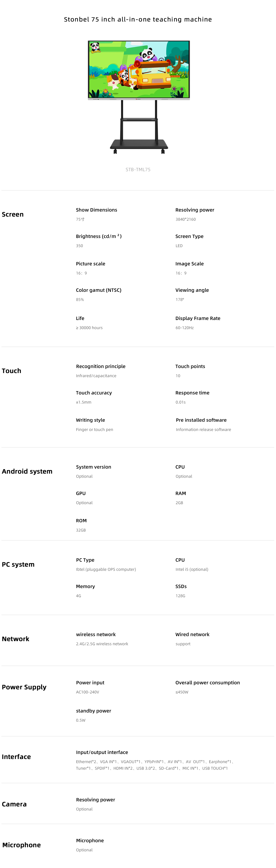Click the Resolving power value 3840*2160
The width and height of the screenshot is (276, 868).
pos(185,219)
